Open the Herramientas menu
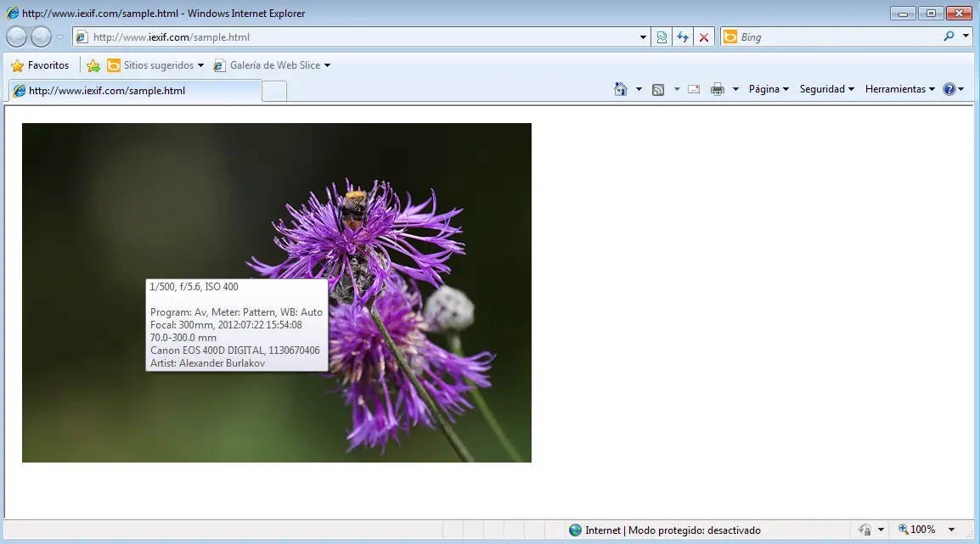980x544 pixels. coord(900,89)
